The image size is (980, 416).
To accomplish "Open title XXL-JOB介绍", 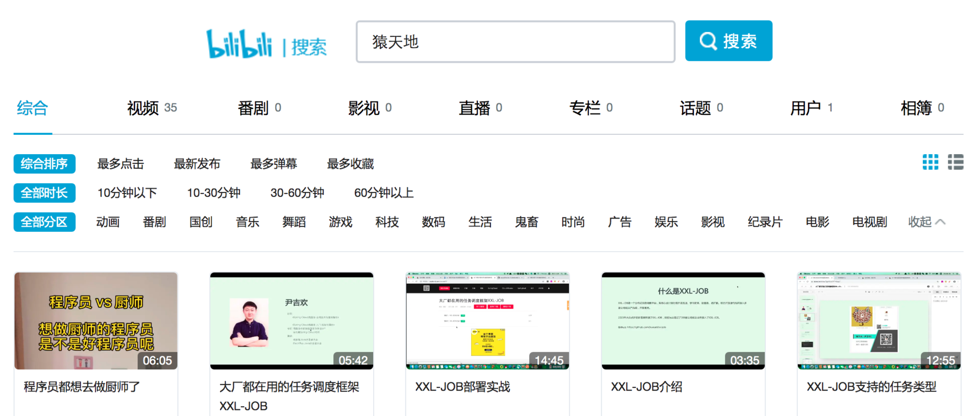I will pos(647,387).
